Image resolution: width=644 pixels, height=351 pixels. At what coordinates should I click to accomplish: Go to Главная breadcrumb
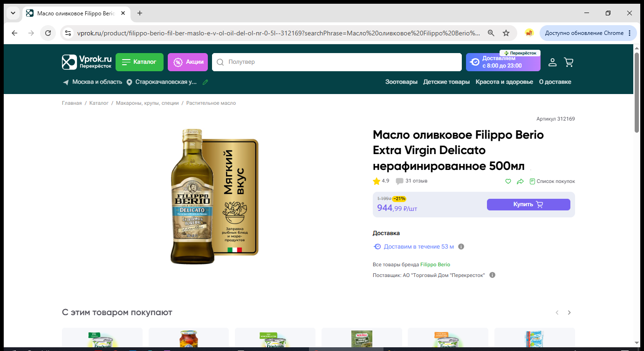[x=72, y=103]
